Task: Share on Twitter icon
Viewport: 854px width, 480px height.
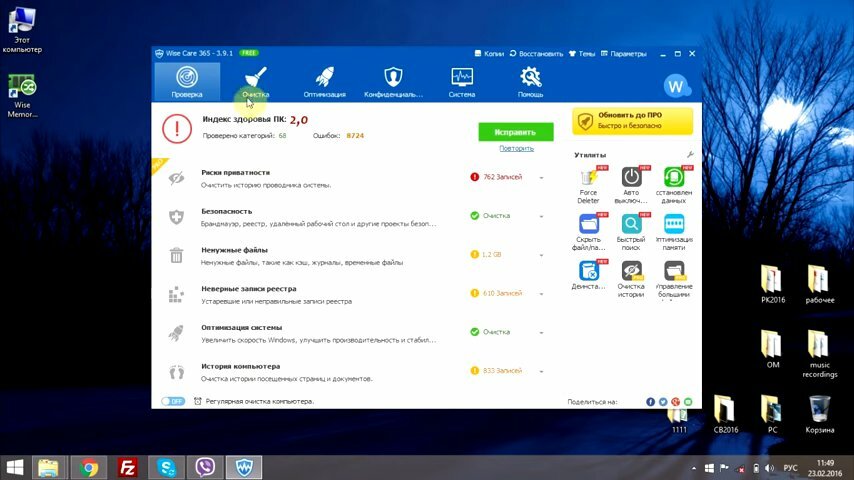Action: pyautogui.click(x=663, y=402)
